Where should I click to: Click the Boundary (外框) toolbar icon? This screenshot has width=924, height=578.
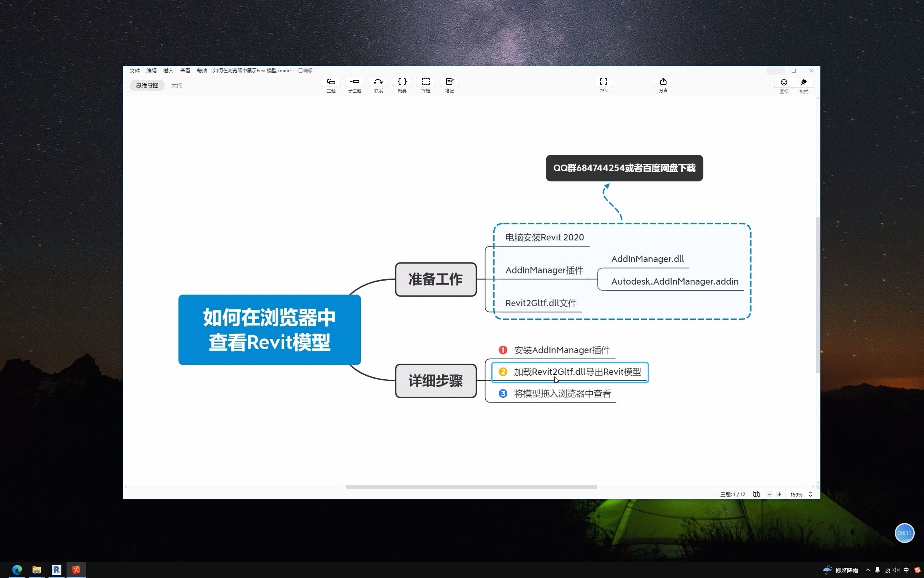coord(426,82)
